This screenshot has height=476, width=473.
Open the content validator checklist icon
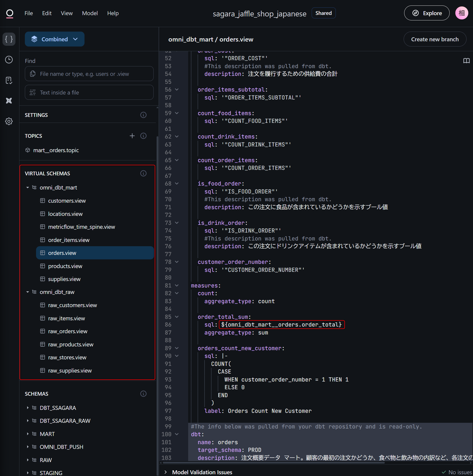[x=9, y=80]
